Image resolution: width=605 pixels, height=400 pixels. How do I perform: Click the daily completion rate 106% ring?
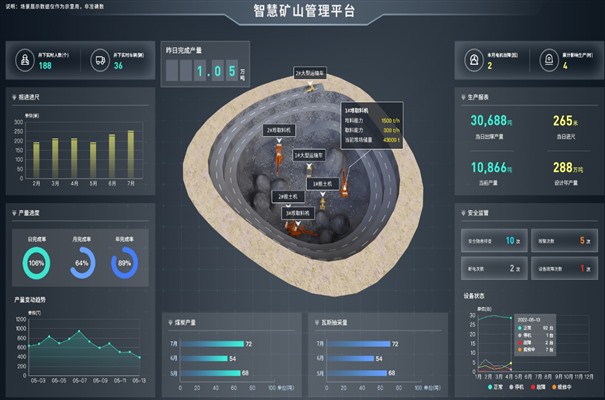pyautogui.click(x=36, y=263)
